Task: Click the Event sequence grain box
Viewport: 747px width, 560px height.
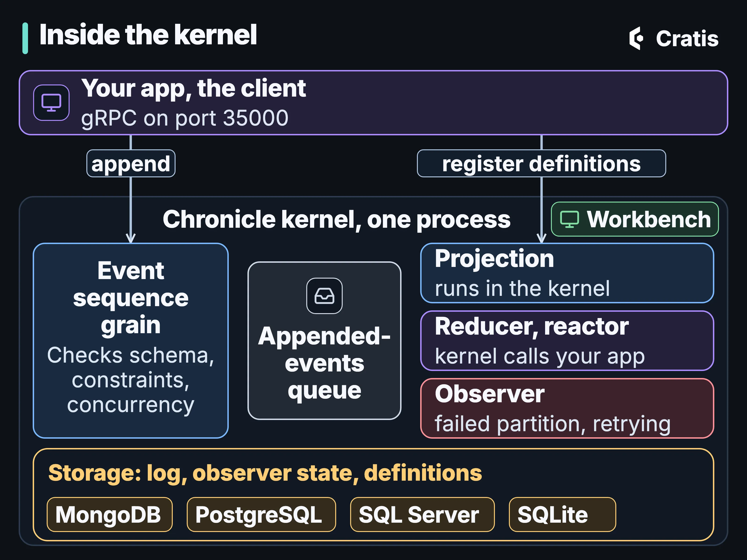Action: [131, 341]
